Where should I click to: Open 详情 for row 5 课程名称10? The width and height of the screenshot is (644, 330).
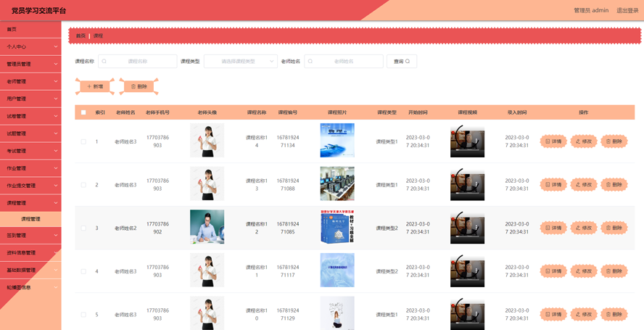point(553,314)
